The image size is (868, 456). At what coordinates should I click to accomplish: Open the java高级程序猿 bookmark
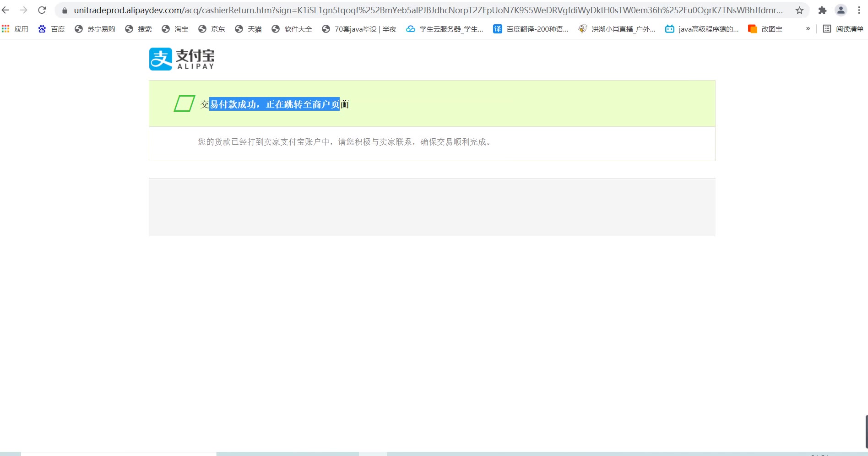point(702,29)
